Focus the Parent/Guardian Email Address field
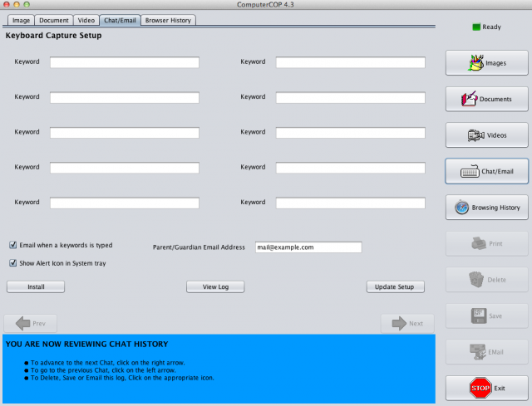The image size is (532, 406). (308, 247)
